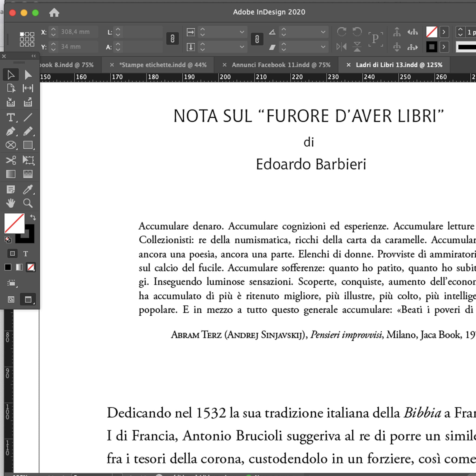Image resolution: width=476 pixels, height=476 pixels.
Task: Reset to default fill and stroke
Action: tap(8, 239)
